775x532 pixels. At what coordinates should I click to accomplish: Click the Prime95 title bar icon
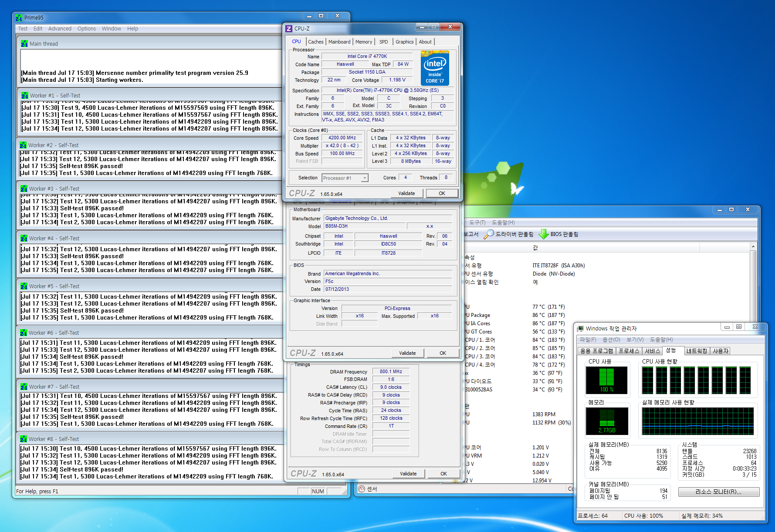(x=19, y=18)
